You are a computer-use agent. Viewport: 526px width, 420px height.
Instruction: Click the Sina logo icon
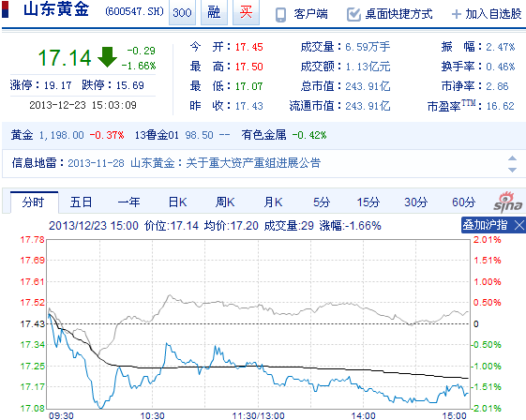tap(508, 202)
